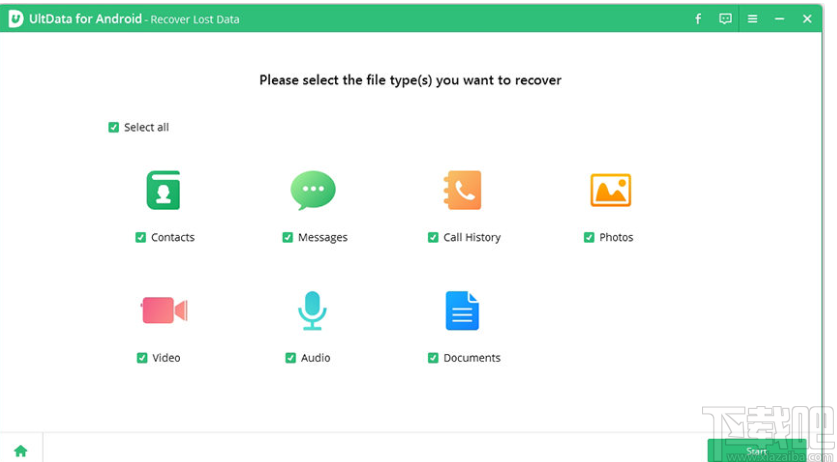Uncheck the Photos checkbox
The height and width of the screenshot is (462, 837).
(589, 237)
